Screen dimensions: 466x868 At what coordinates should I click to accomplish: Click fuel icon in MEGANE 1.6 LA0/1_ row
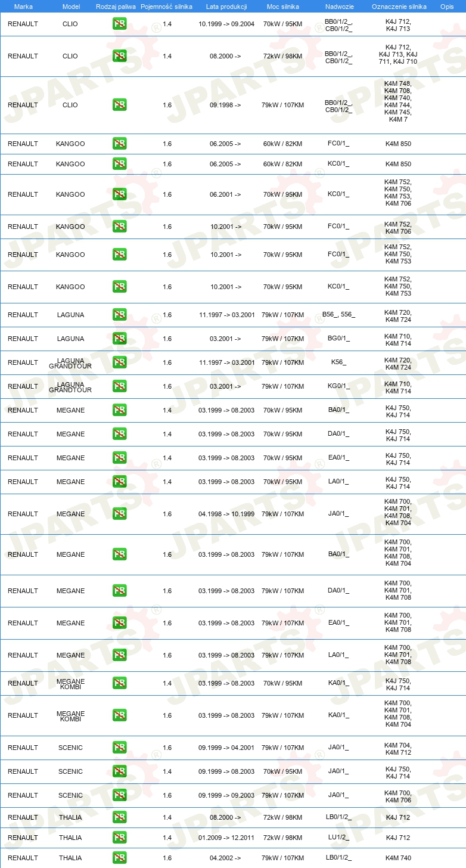pyautogui.click(x=119, y=655)
